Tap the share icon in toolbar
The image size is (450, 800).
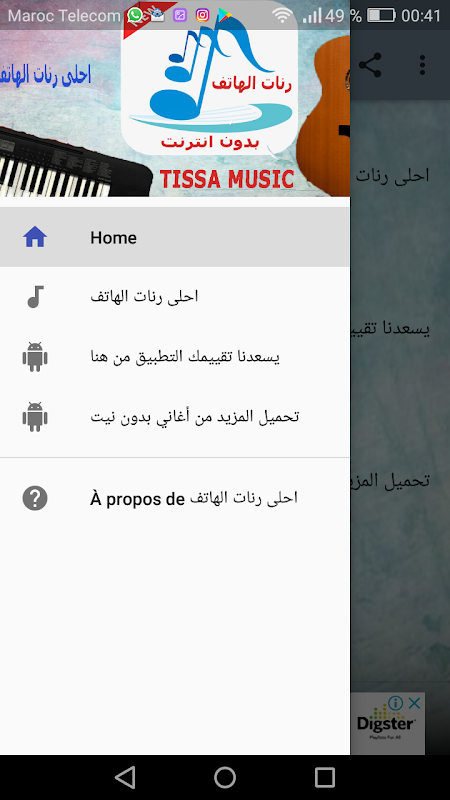tap(370, 65)
